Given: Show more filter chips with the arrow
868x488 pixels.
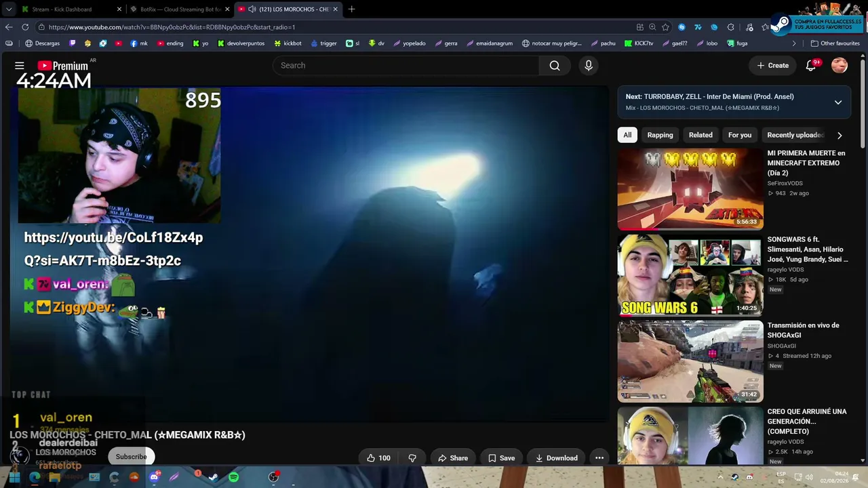Looking at the screenshot, I should tap(840, 135).
